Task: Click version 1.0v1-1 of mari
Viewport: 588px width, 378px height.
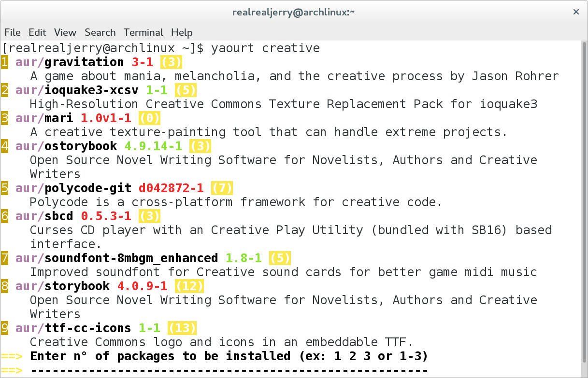Action: click(106, 118)
